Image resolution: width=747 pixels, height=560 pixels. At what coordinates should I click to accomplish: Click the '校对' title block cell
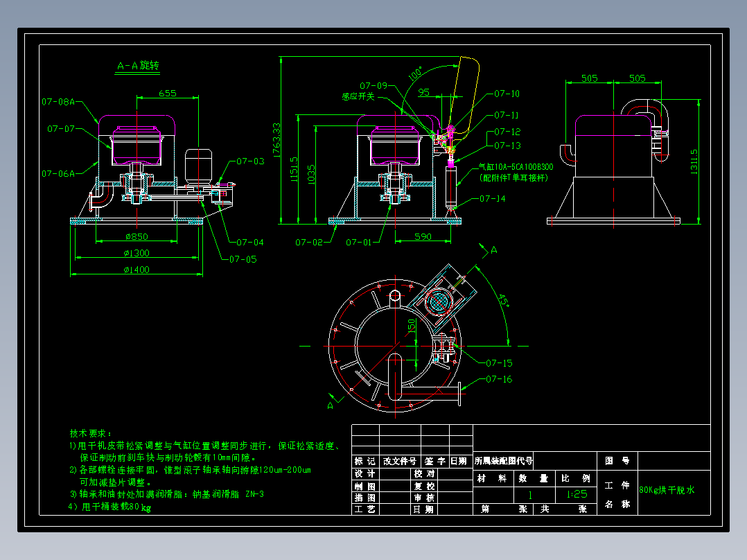(424, 473)
